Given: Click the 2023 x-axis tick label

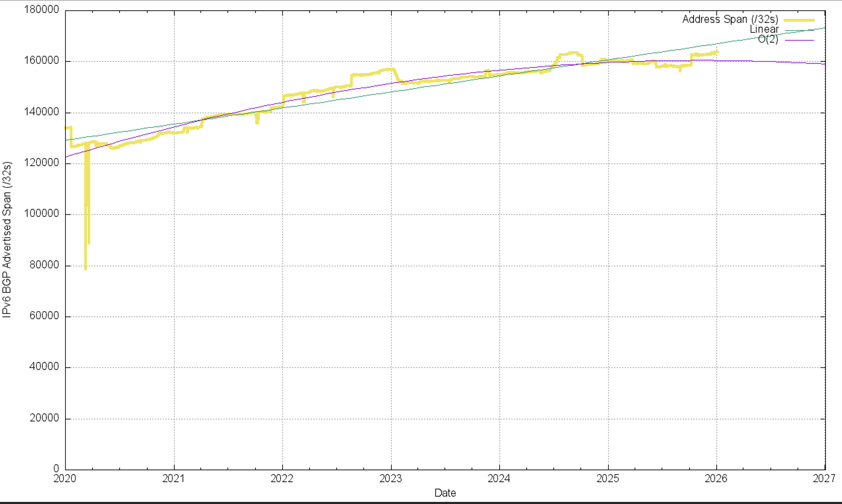Looking at the screenshot, I should coord(391,478).
